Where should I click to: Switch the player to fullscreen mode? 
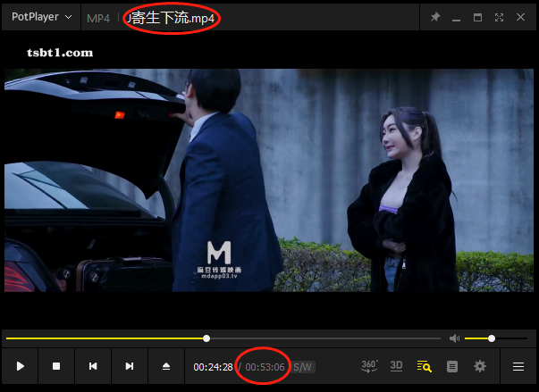pos(499,17)
